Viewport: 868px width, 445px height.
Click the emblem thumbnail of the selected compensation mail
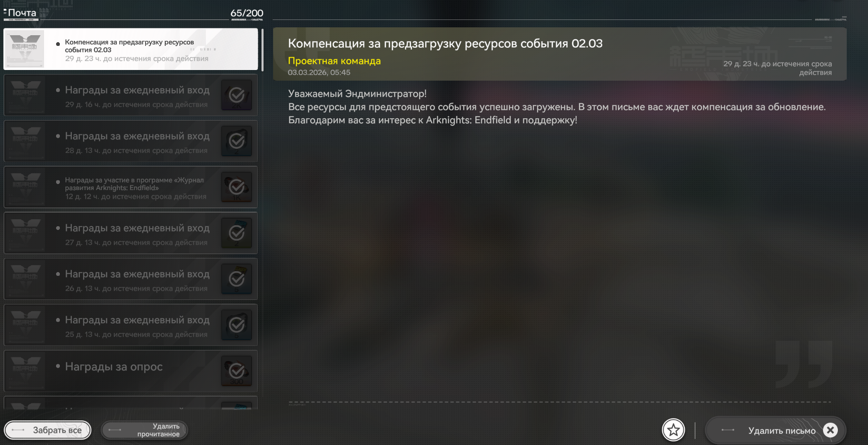[26, 49]
